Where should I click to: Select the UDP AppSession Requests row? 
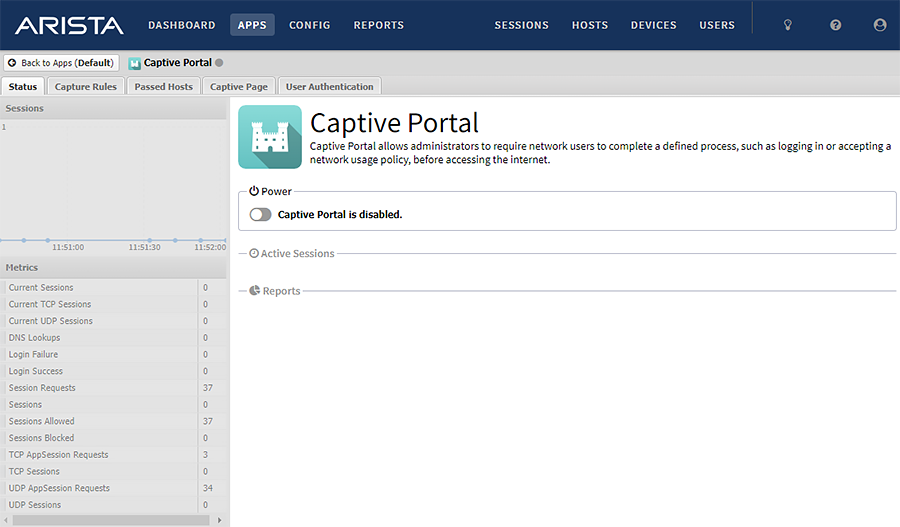[x=113, y=487]
